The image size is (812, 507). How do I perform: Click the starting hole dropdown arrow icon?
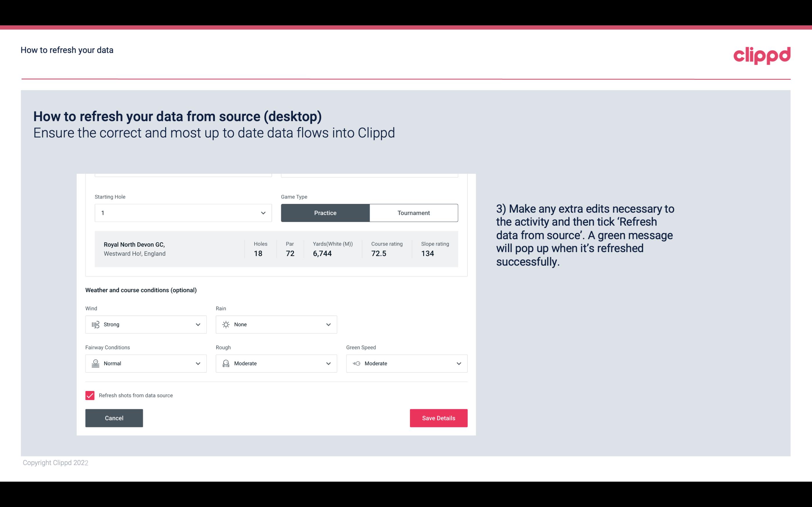pos(263,213)
